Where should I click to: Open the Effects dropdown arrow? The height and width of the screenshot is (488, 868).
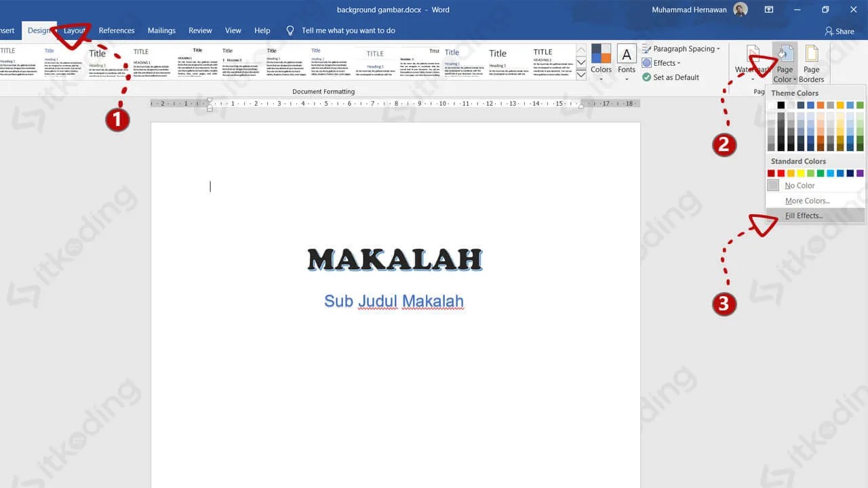tap(678, 63)
